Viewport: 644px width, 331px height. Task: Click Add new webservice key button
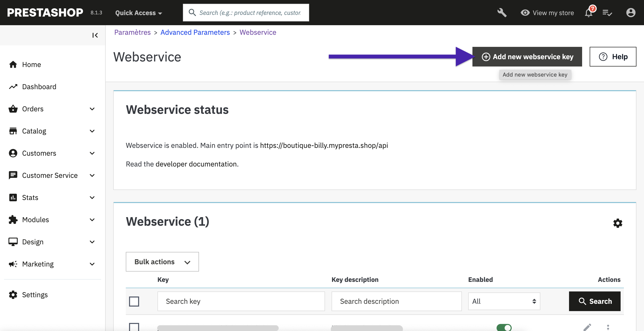pyautogui.click(x=527, y=57)
